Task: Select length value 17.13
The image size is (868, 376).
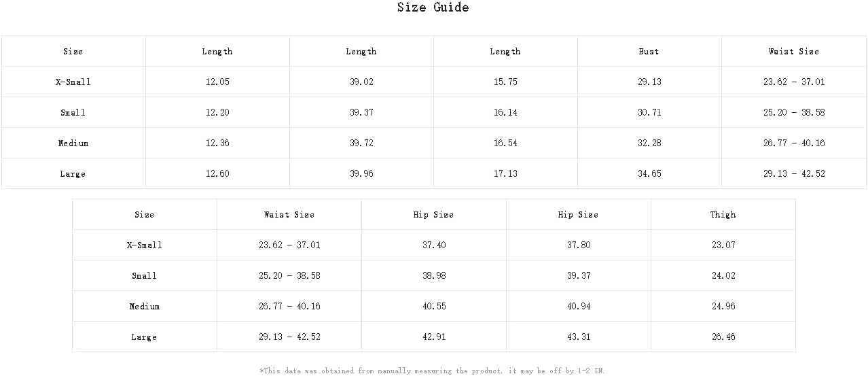Action: point(505,173)
